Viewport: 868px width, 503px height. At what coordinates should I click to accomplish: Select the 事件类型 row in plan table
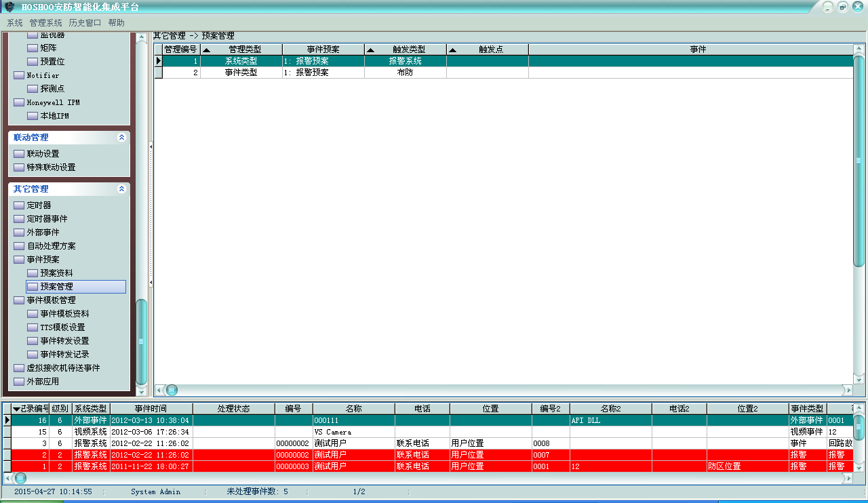[241, 73]
